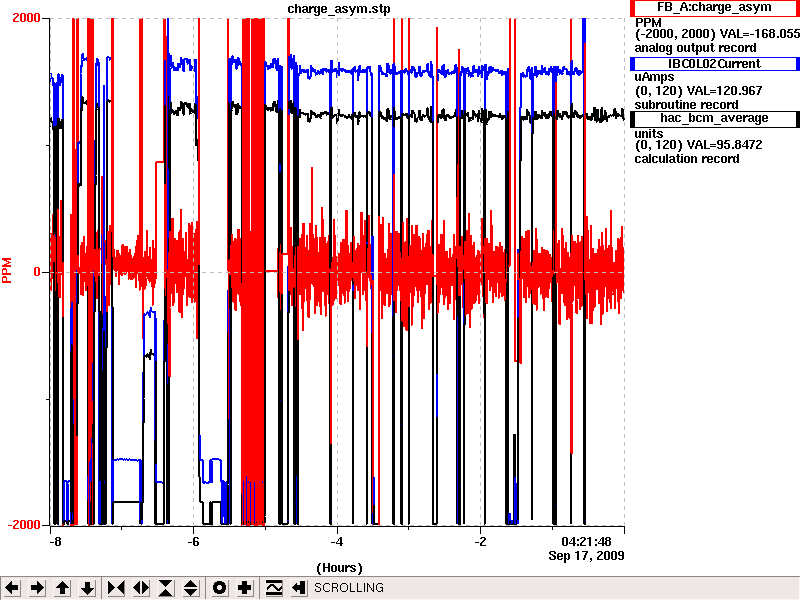Select the hac_bcm_average curve legend
The width and height of the screenshot is (800, 600).
click(714, 118)
